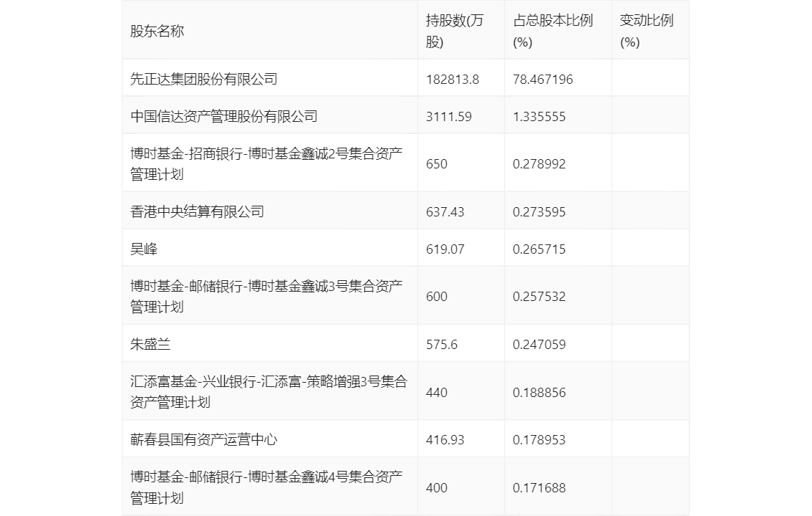Select 博时基金-邮储银行-博时基金鑫诚3号集合资产管理计划 row name

point(266,296)
